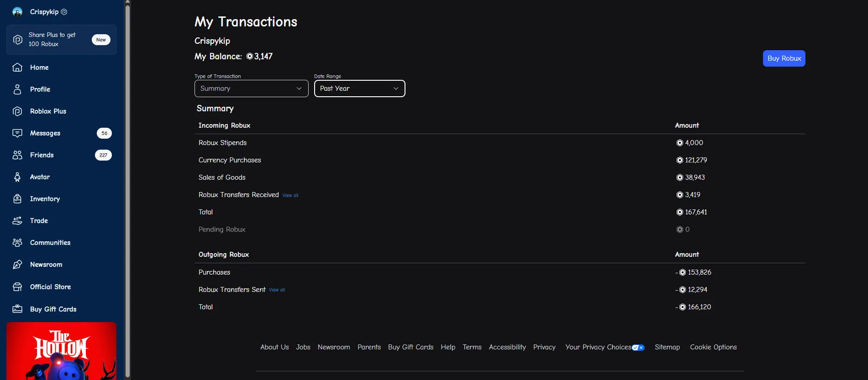This screenshot has height=380, width=868.
Task: Open the Date Range Past Year dropdown
Action: [x=360, y=88]
